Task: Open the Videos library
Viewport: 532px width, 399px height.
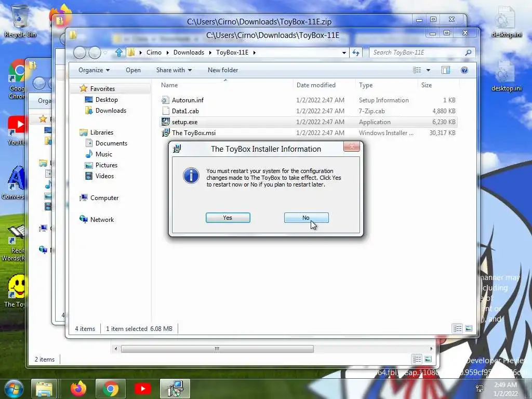Action: 104,176
